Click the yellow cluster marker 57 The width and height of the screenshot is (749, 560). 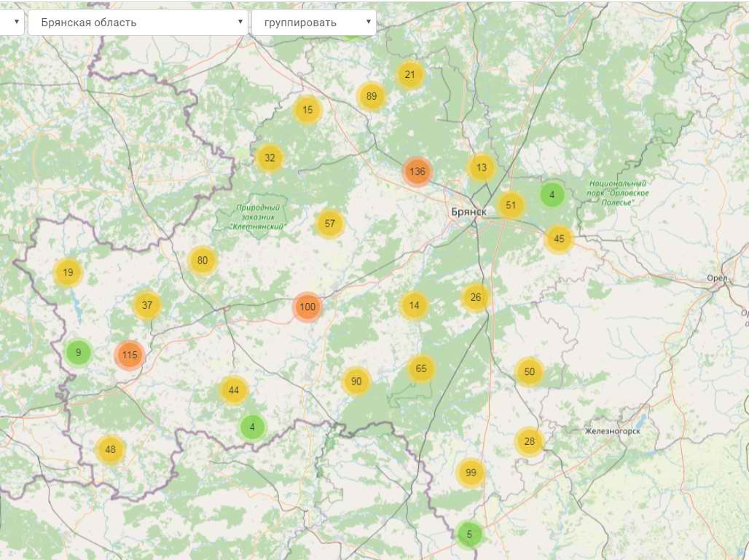click(x=330, y=224)
